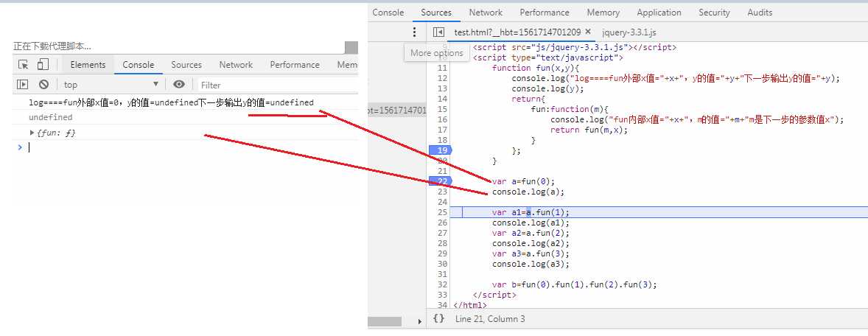Pretty print source with the {} icon
Viewport: 868px width, 336px height.
pyautogui.click(x=438, y=319)
